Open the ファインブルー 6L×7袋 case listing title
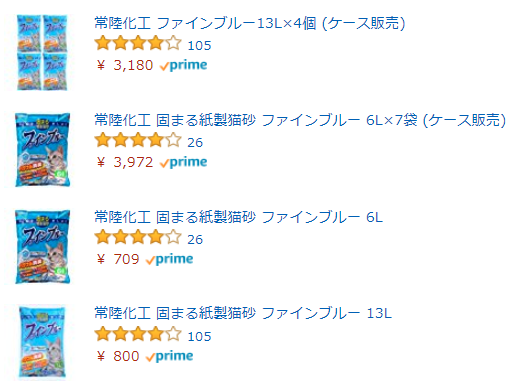Viewport: 521px width, 386px height. point(300,120)
